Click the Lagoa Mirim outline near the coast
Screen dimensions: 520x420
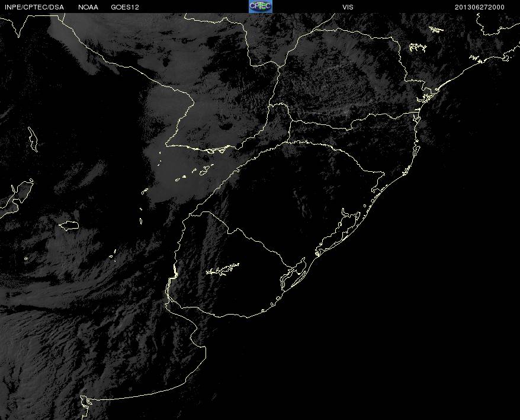pyautogui.click(x=294, y=272)
